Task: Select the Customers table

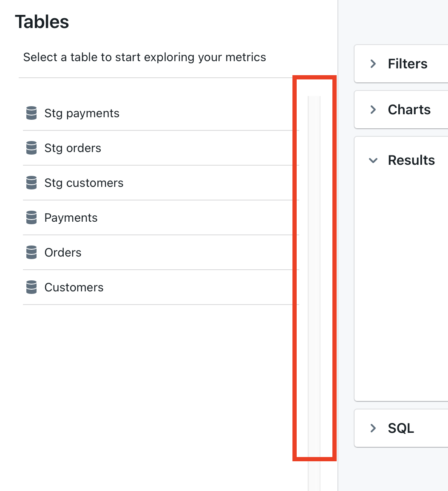Action: 74,287
